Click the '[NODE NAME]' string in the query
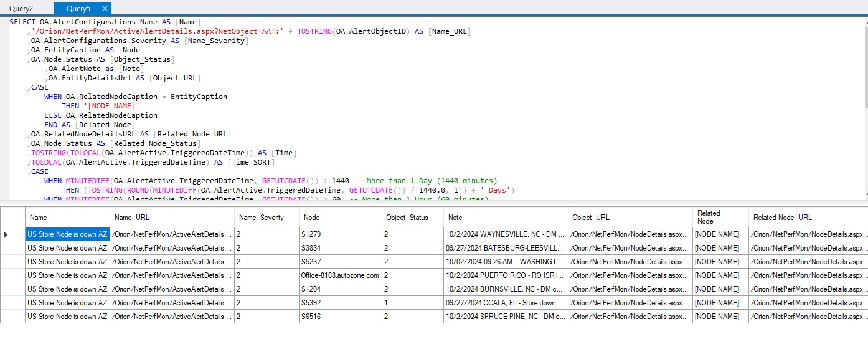 point(110,106)
